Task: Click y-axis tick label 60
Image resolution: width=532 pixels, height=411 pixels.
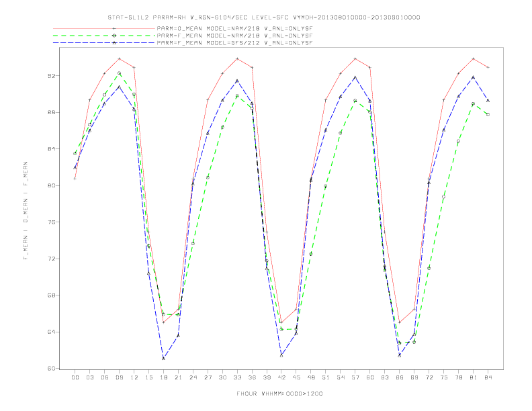Action: coord(51,369)
